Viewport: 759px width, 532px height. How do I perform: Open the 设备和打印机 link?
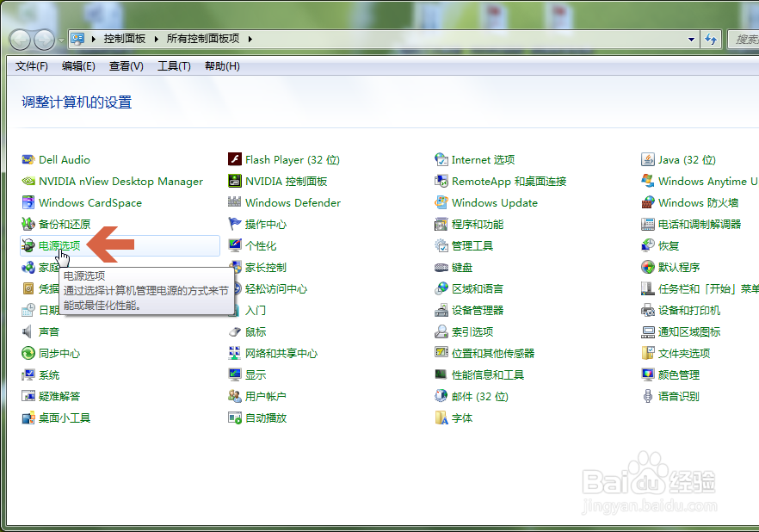coord(689,310)
